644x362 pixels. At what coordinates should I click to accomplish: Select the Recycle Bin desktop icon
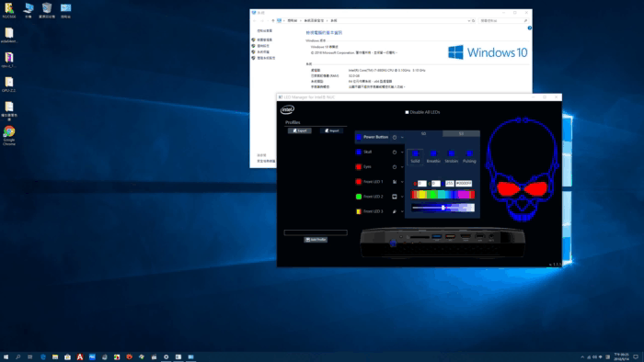47,10
